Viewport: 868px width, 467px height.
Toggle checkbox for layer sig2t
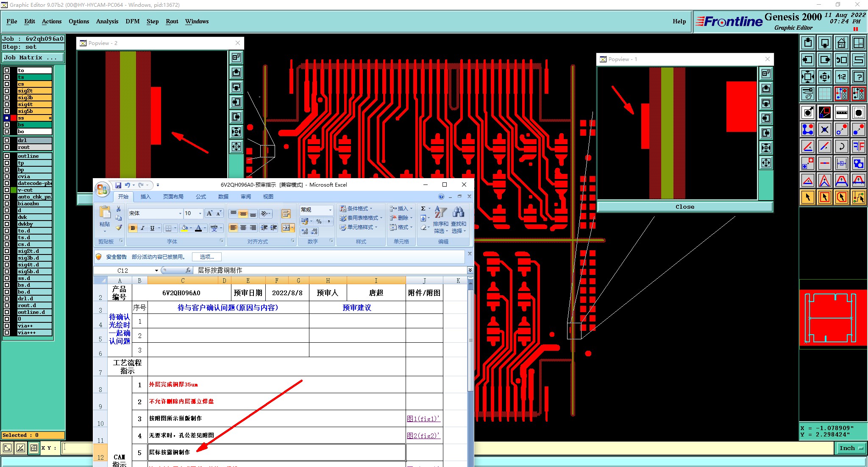[7, 91]
